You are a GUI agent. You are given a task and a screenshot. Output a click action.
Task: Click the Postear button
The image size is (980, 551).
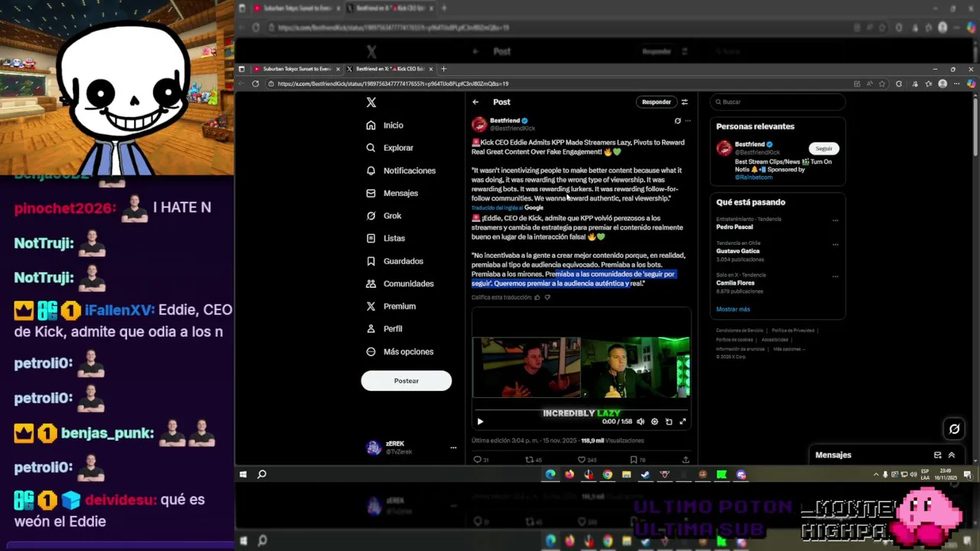[x=407, y=380]
